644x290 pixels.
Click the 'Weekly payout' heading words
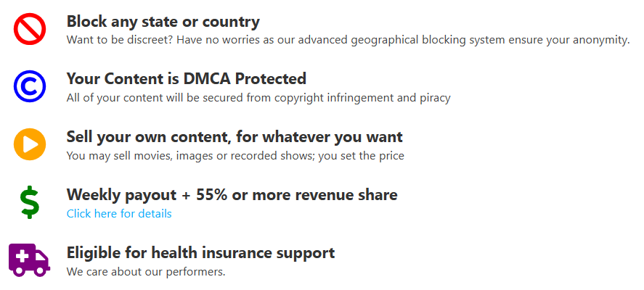pos(121,195)
